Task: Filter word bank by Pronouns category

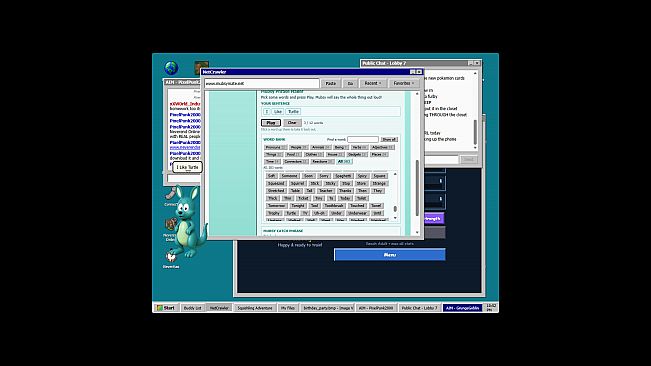Action: tap(275, 147)
